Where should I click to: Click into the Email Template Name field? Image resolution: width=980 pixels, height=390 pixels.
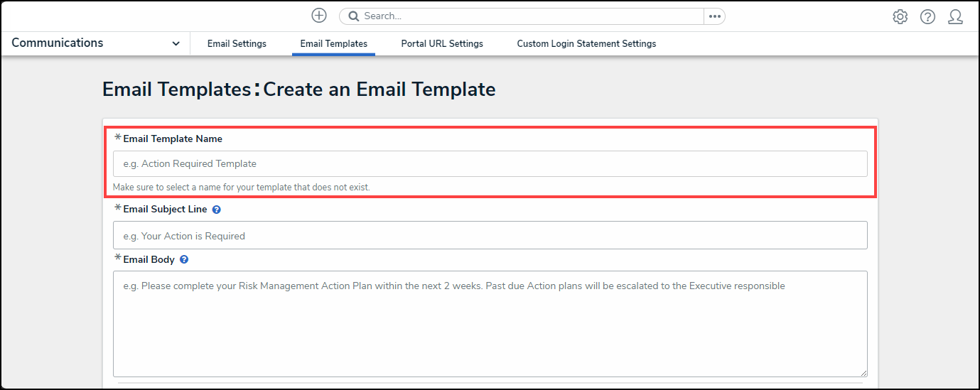point(490,164)
